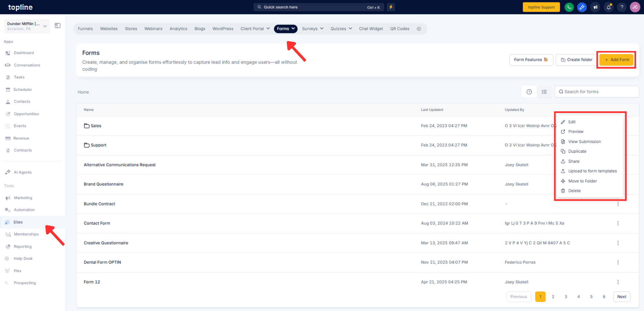Screen dimensions: 644x311
Task: Open Opportunities in sidebar
Action: point(26,114)
